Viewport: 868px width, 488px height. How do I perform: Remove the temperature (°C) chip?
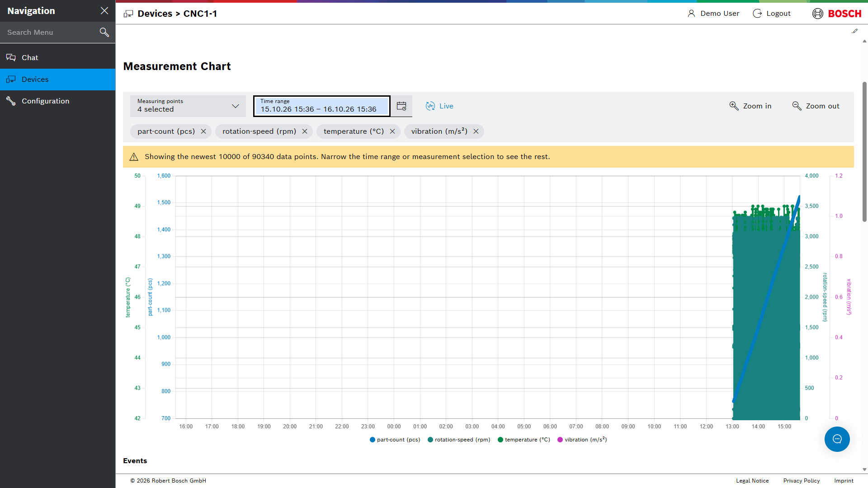pos(392,131)
